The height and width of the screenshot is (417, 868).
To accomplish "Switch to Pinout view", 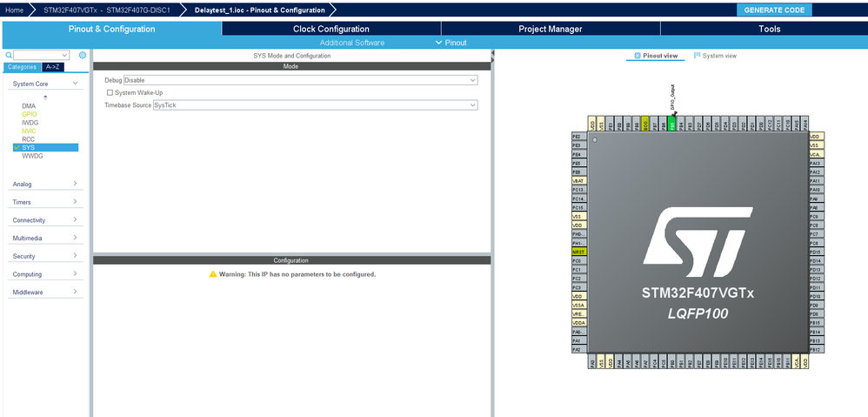I will (656, 56).
